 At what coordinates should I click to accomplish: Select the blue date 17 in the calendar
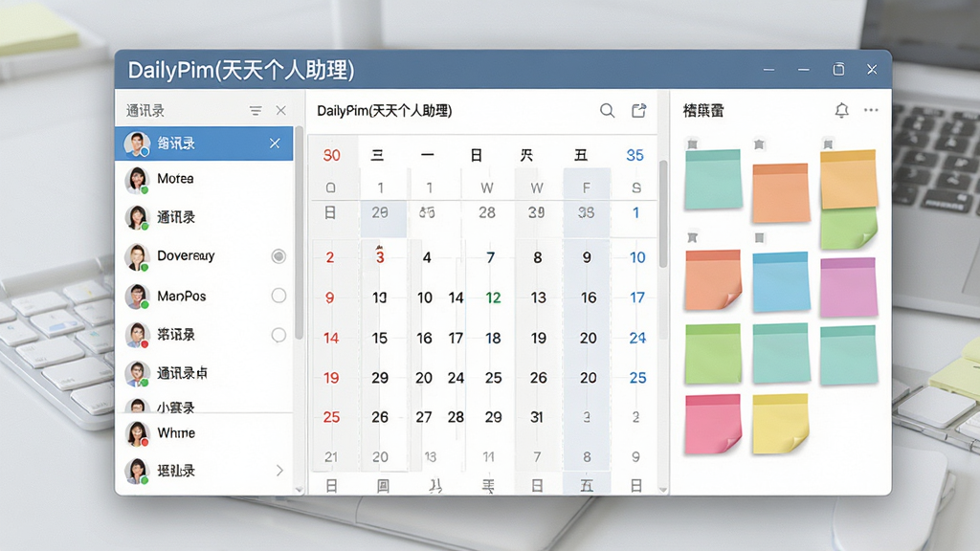[x=636, y=298]
